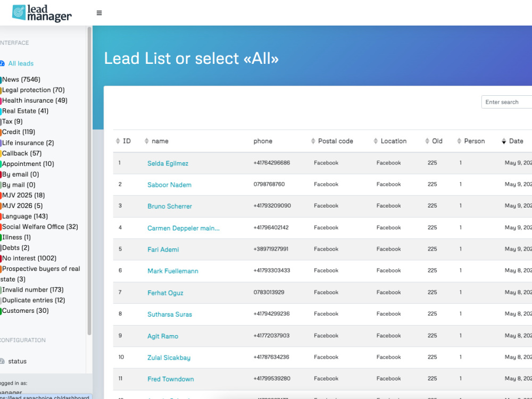Viewport: 532px width, 399px height.
Task: Select Tax (9) category
Action: point(12,121)
